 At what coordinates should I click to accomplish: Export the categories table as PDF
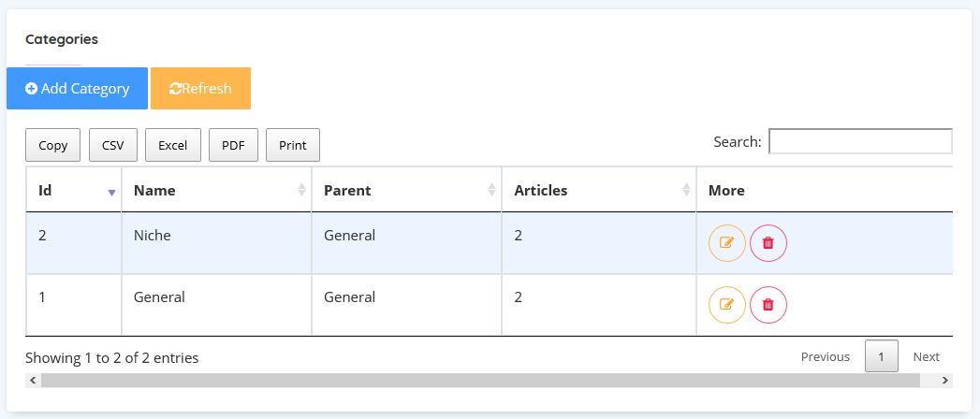coord(233,145)
